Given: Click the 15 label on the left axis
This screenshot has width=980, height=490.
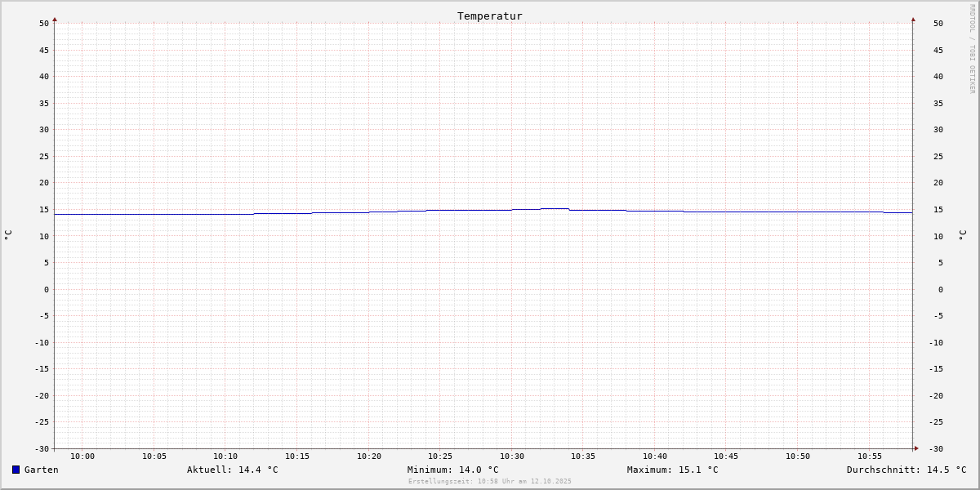Looking at the screenshot, I should 44,210.
